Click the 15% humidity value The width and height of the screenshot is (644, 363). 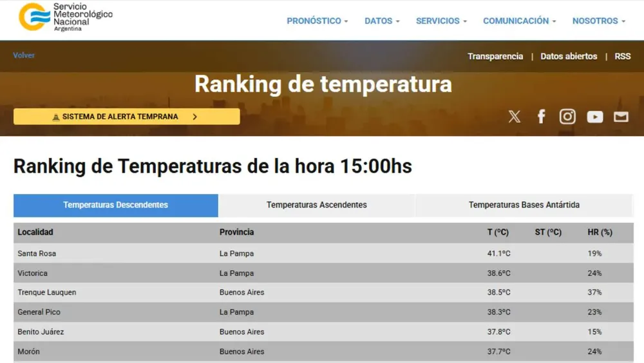(594, 332)
